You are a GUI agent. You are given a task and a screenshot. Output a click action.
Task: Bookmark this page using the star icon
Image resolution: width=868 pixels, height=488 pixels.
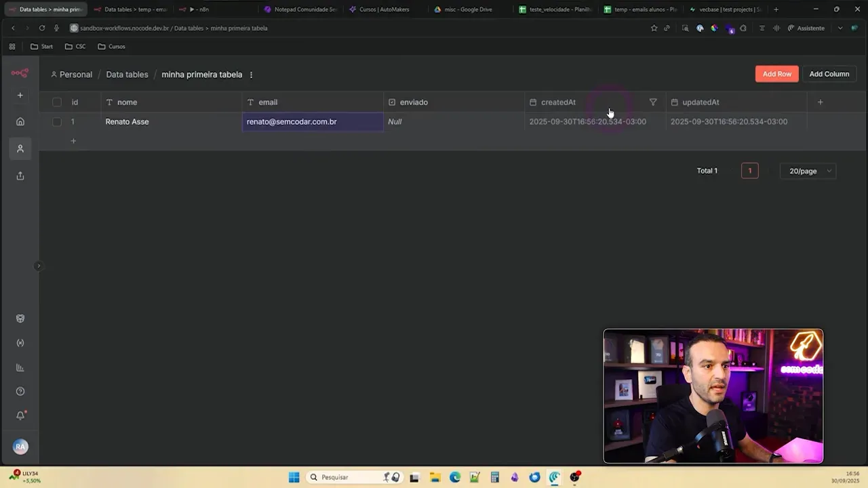(x=653, y=28)
